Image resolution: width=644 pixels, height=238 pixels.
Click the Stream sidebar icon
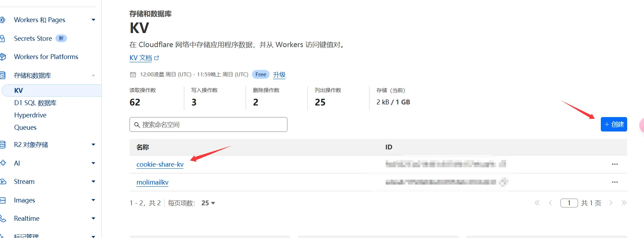[3, 181]
